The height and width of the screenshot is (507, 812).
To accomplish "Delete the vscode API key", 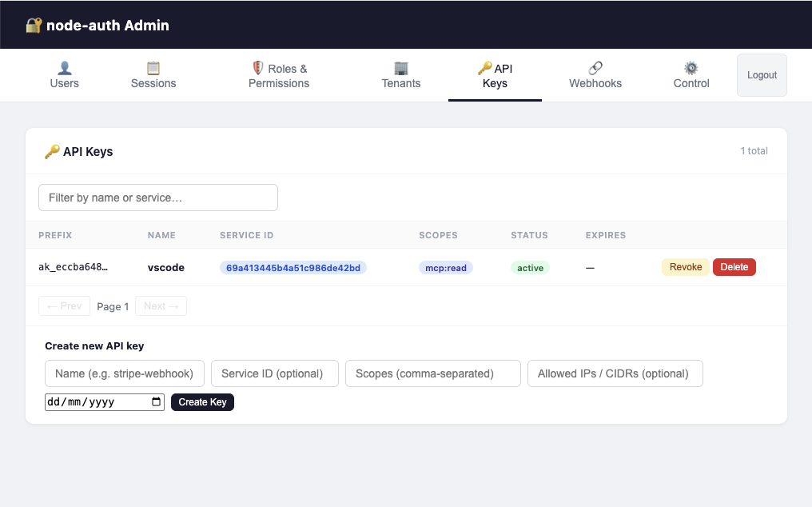I will tap(734, 267).
